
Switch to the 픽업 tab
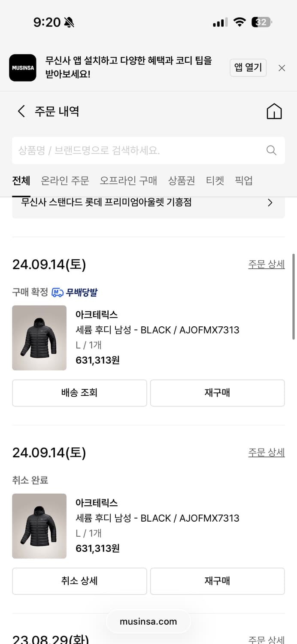(x=244, y=181)
